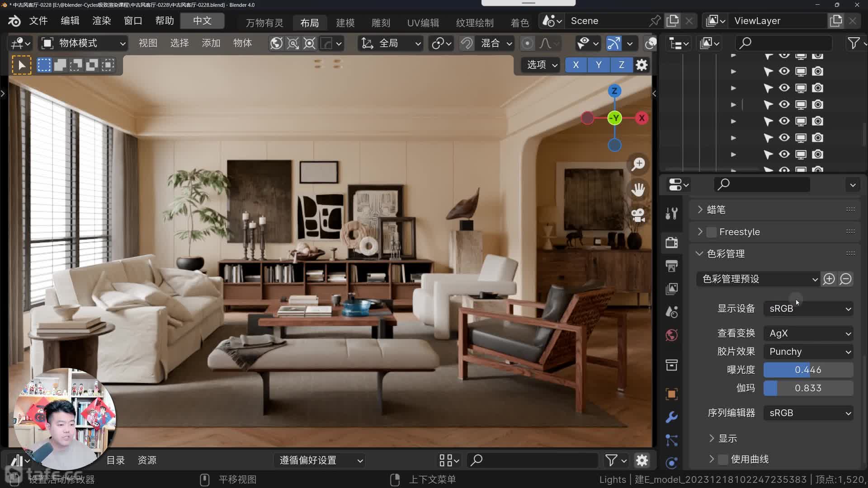Open the 查看变换 AgX dropdown

[x=808, y=333]
